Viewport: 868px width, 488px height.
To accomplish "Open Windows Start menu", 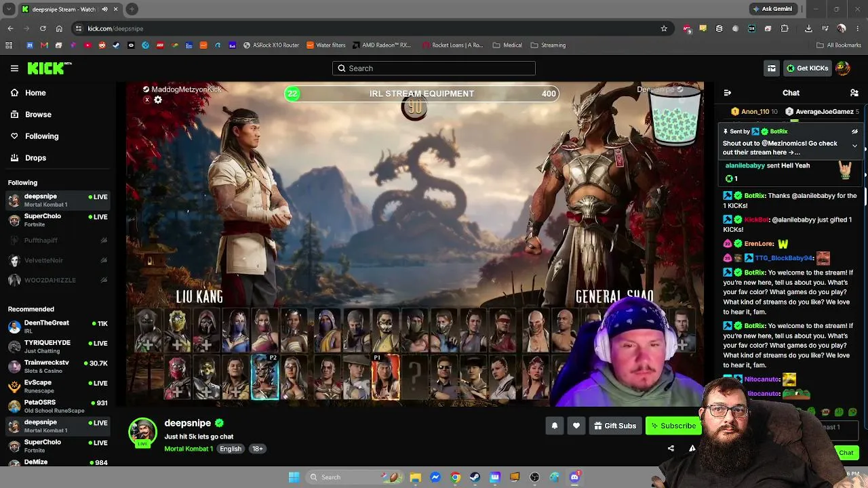I will pos(294,477).
